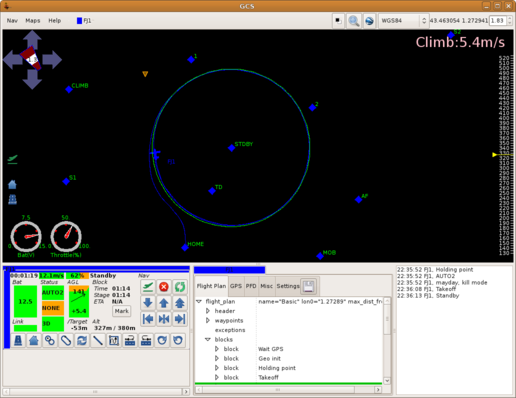Expand the Takeoff block row
This screenshot has width=516, height=398.
click(217, 377)
